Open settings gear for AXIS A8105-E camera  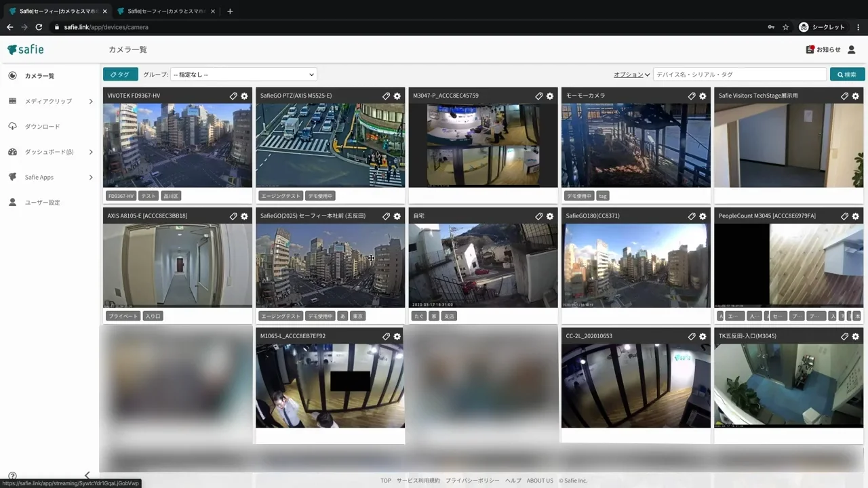tap(244, 216)
